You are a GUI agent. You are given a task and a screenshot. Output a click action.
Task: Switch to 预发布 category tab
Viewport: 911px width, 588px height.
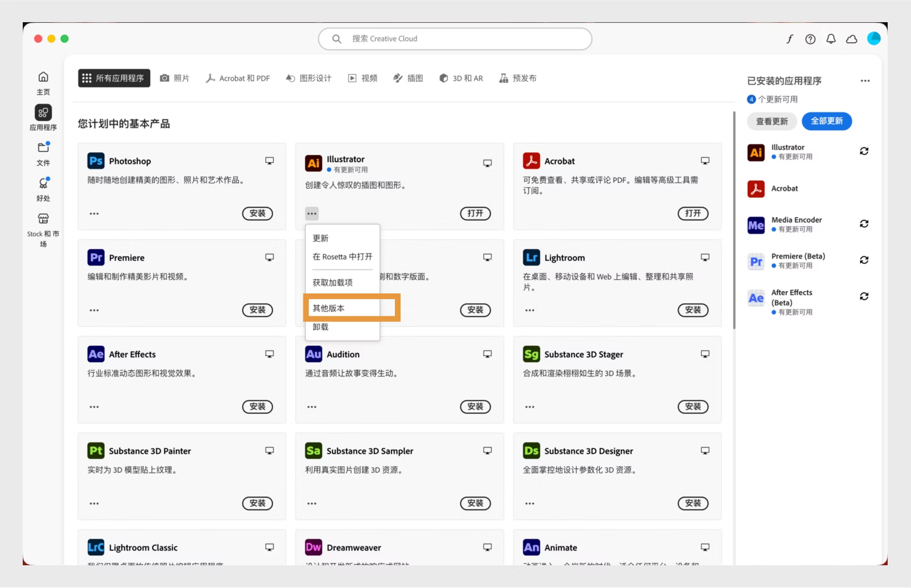point(518,78)
